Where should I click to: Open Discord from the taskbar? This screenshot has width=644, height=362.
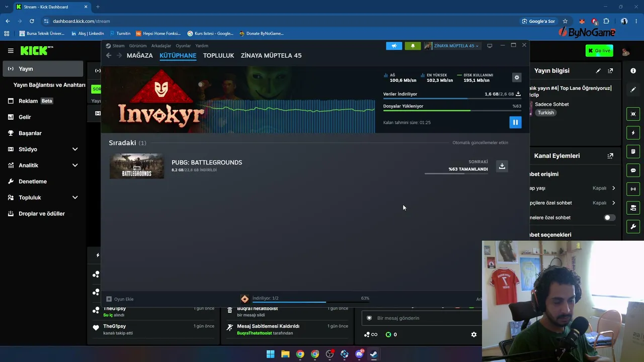pos(359,354)
